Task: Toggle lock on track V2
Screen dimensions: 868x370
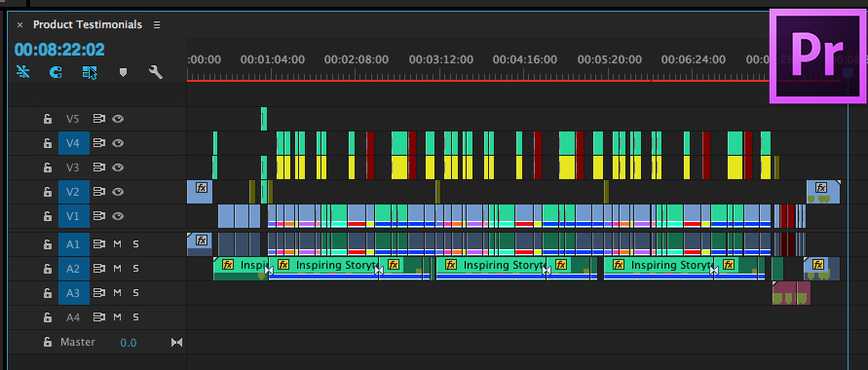Action: point(48,192)
